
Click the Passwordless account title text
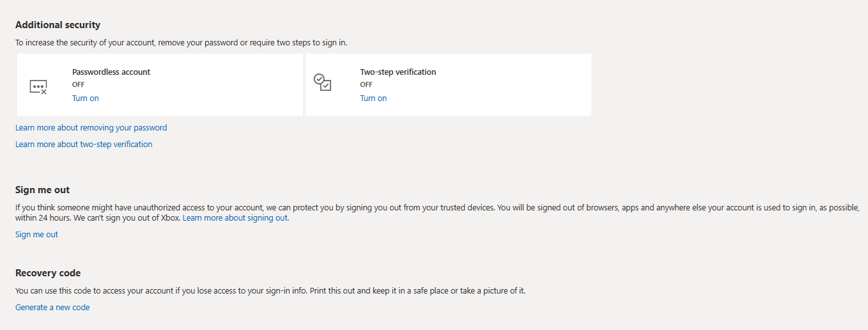click(x=111, y=72)
